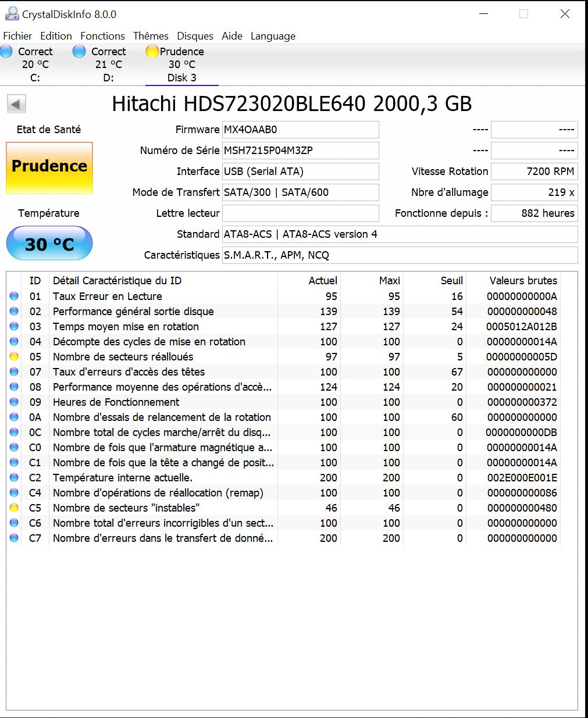588x718 pixels.
Task: Open the Edition menu
Action: point(56,36)
